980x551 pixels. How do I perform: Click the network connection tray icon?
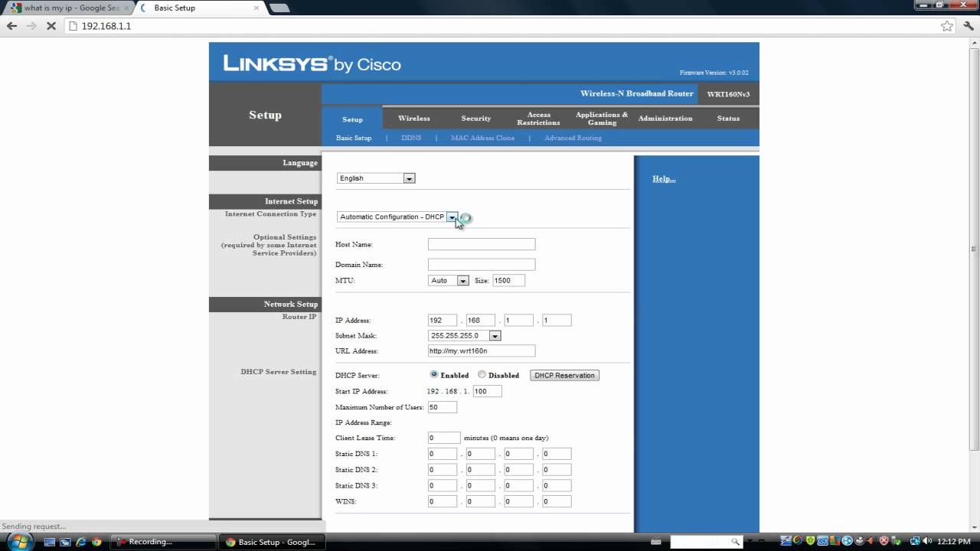(x=915, y=541)
